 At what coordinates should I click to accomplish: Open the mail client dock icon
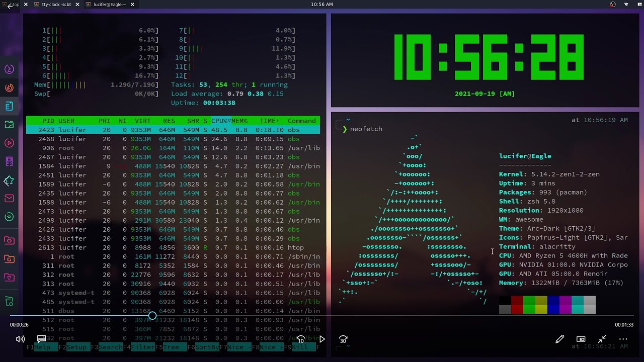click(x=9, y=199)
